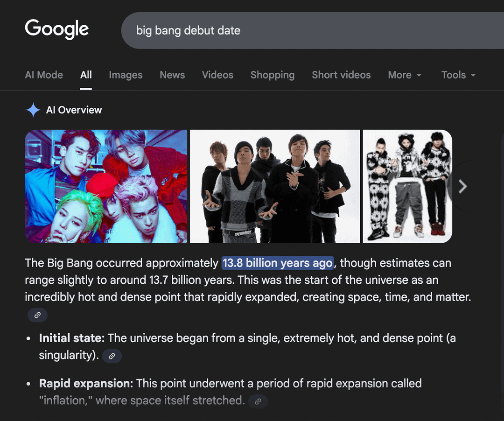The width and height of the screenshot is (504, 421).
Task: Open source link icon below first paragraph
Action: (x=37, y=315)
